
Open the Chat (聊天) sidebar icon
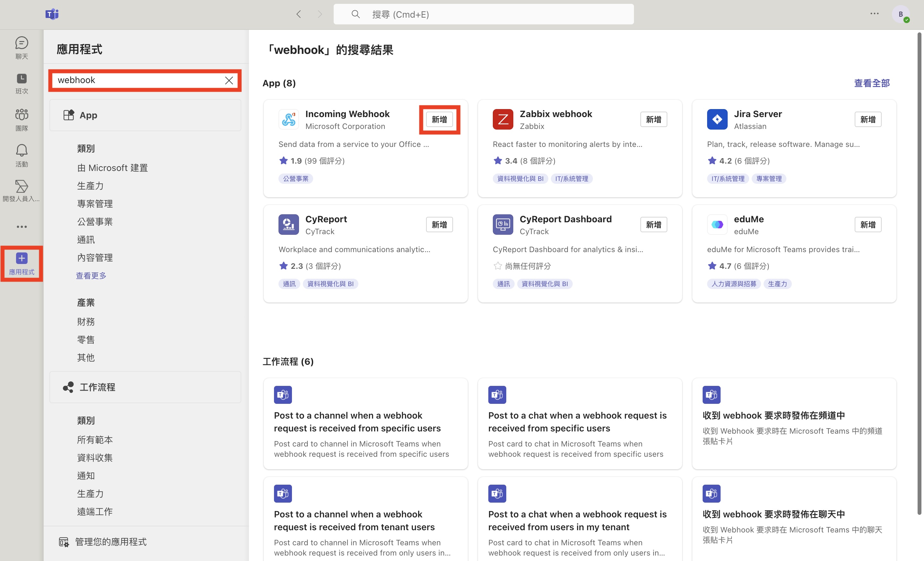click(x=21, y=47)
